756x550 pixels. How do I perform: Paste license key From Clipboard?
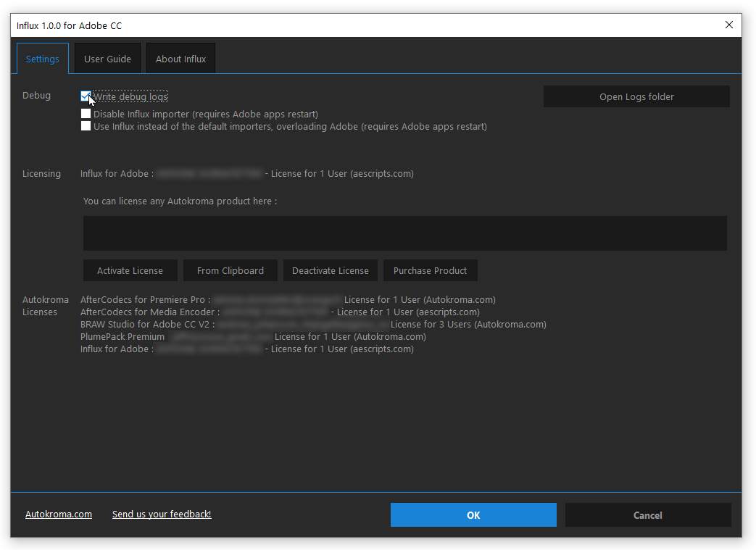coord(230,270)
